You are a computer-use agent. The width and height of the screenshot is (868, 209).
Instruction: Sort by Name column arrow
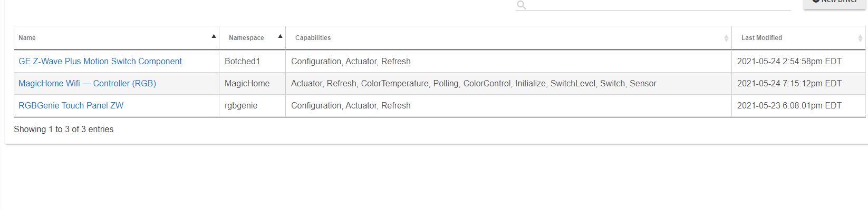click(214, 36)
